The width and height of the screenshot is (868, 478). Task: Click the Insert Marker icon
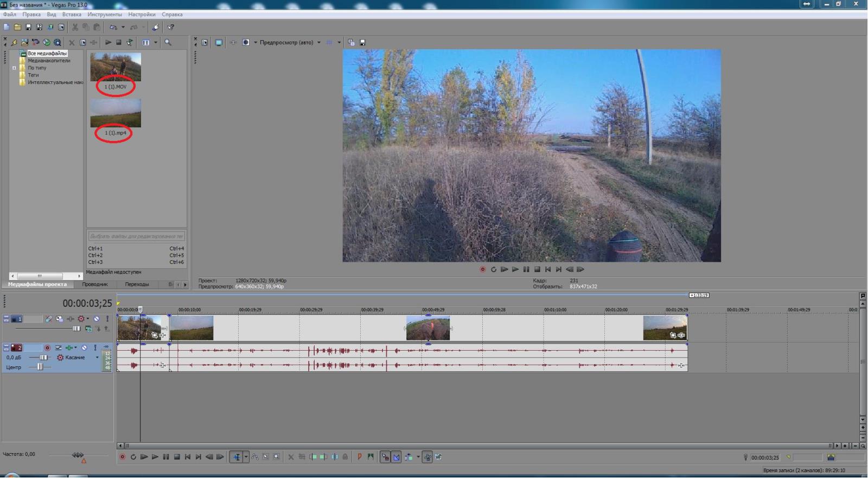[x=359, y=457]
